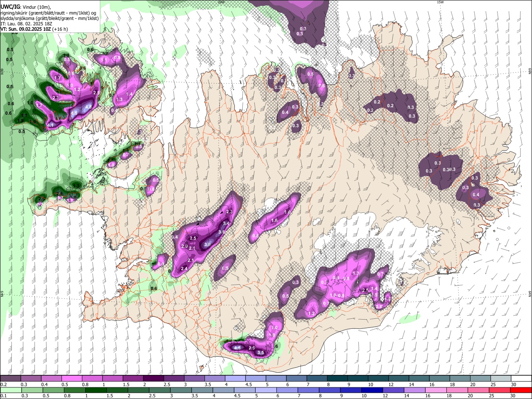Click the white 30 snow legend swatch
The height and width of the screenshot is (399, 532).
tap(521, 379)
